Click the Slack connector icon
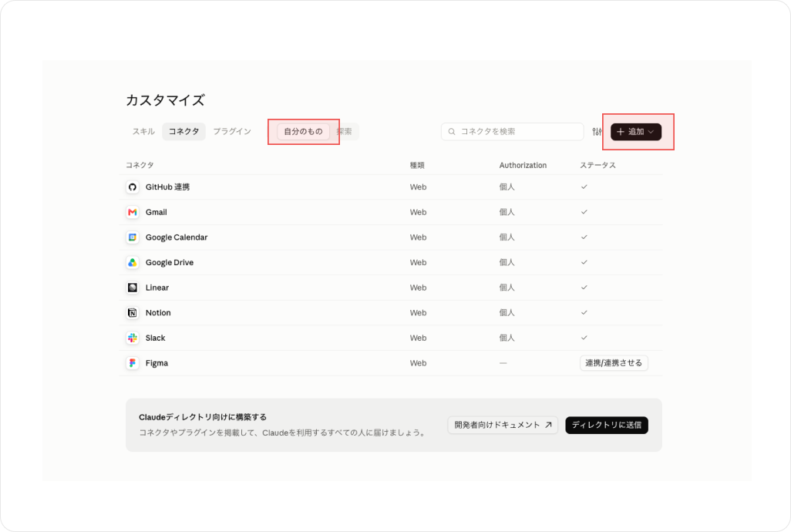The image size is (791, 532). 132,338
